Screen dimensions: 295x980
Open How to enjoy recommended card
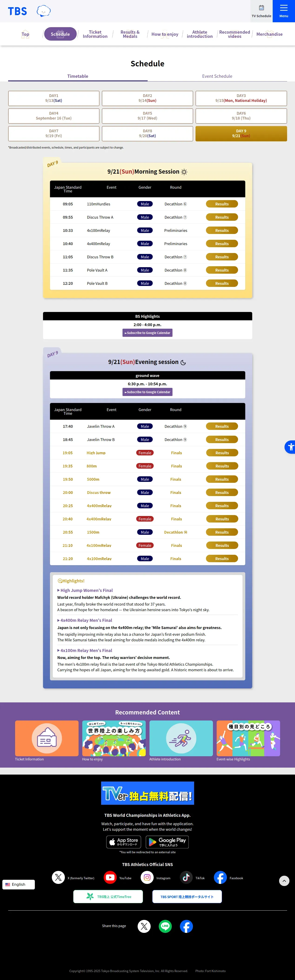click(x=114, y=741)
